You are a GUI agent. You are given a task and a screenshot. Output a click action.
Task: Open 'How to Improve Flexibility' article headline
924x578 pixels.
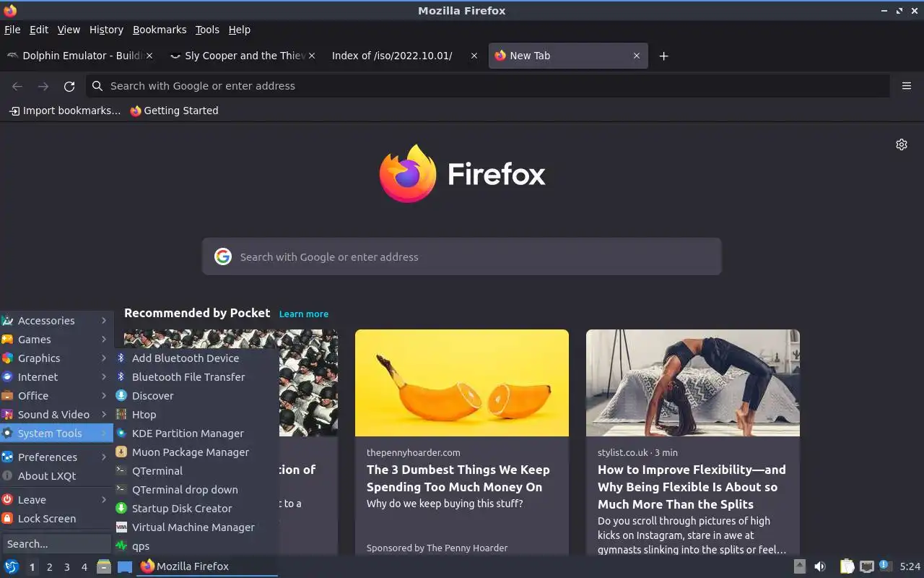click(692, 487)
